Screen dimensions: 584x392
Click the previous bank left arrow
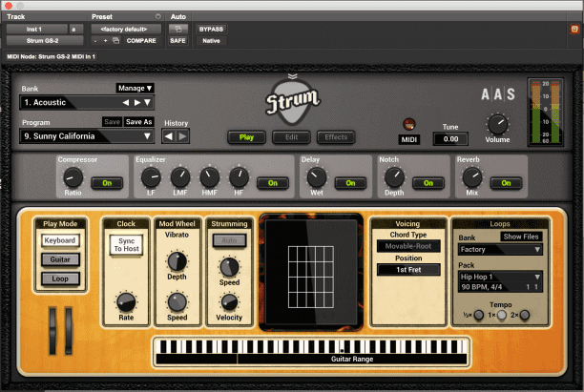point(126,102)
